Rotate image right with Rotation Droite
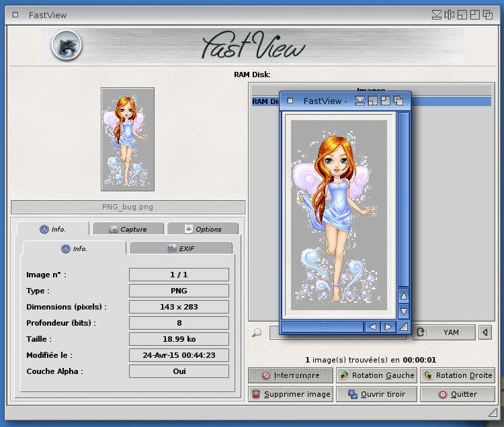504x427 pixels. tap(458, 375)
